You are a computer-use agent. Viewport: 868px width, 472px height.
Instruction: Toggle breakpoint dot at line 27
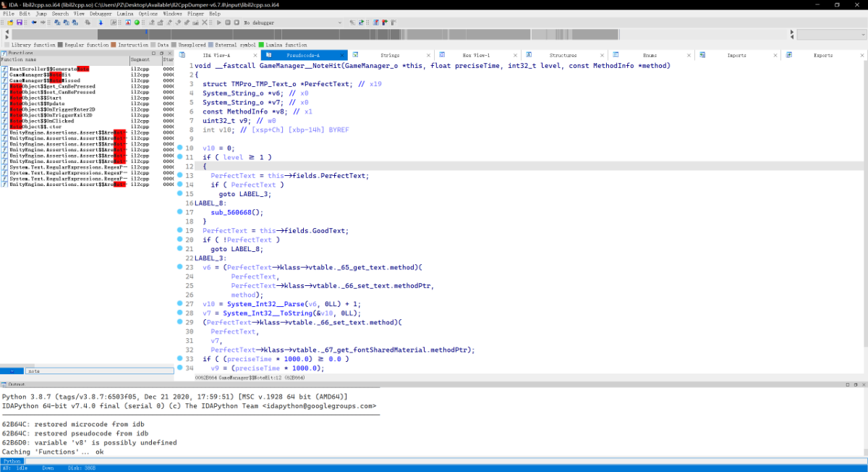pyautogui.click(x=180, y=304)
